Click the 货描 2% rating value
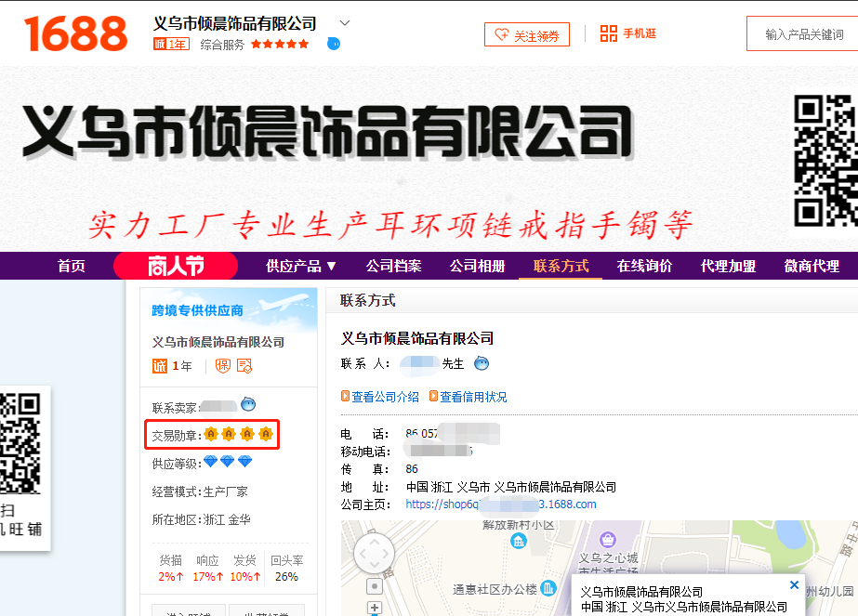The width and height of the screenshot is (858, 616). [x=171, y=577]
